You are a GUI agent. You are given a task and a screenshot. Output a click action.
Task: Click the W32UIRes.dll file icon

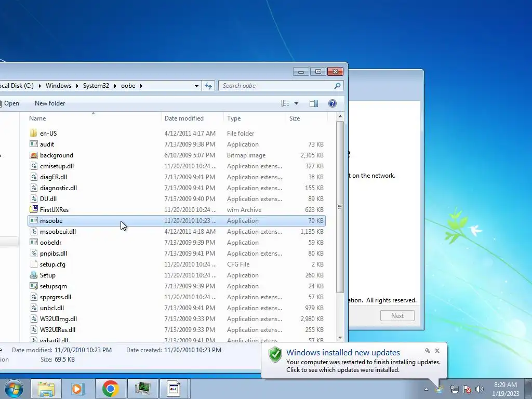tap(34, 329)
